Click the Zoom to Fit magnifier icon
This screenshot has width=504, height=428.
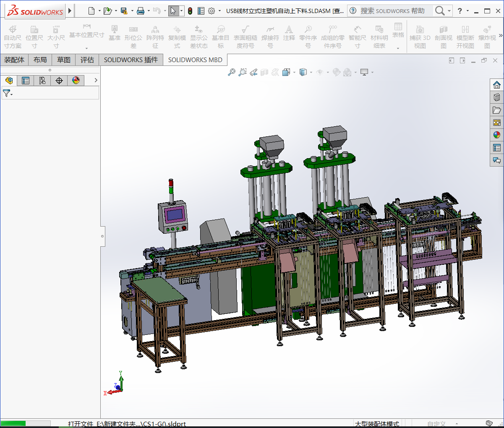coord(231,72)
